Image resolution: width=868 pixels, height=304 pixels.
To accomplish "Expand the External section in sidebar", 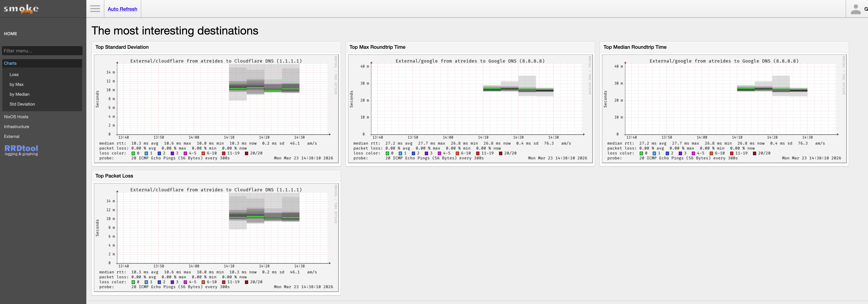I will pos(12,137).
